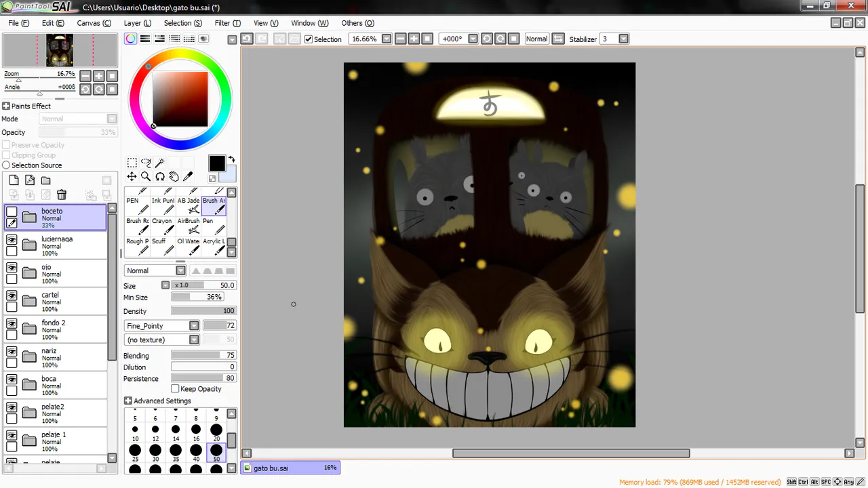Select the Hand pan tool
Screen dimensions: 868x488
pos(174,176)
